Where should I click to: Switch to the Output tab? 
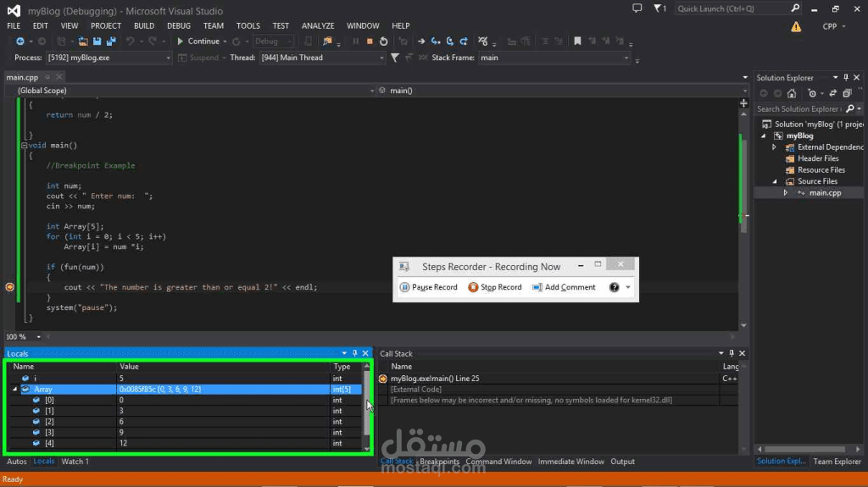623,462
